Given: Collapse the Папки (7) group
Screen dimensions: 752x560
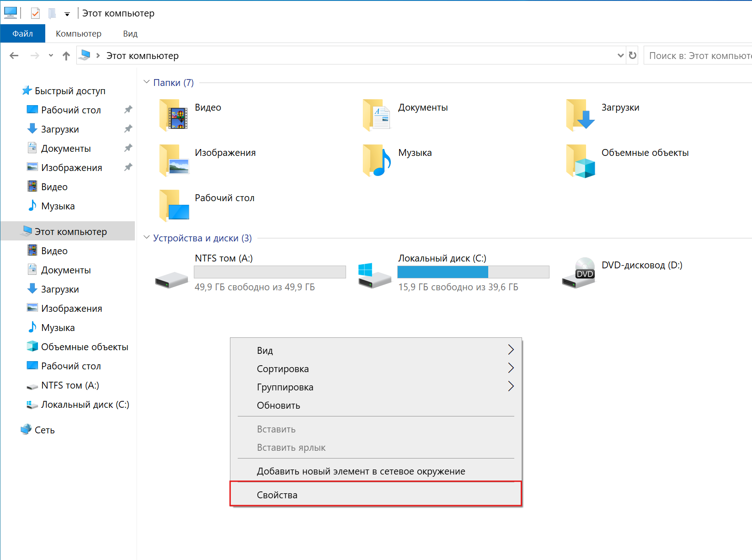Looking at the screenshot, I should click(x=147, y=82).
